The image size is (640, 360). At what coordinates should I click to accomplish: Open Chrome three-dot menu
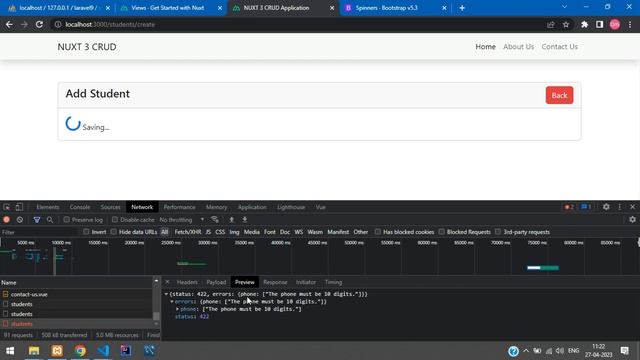630,24
